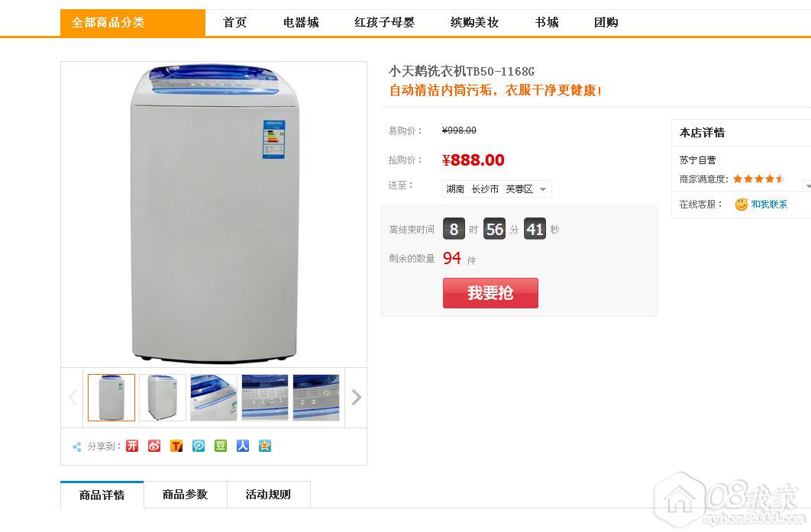The image size is (811, 532).
Task: Share to Qzone star icon
Action: click(x=265, y=446)
